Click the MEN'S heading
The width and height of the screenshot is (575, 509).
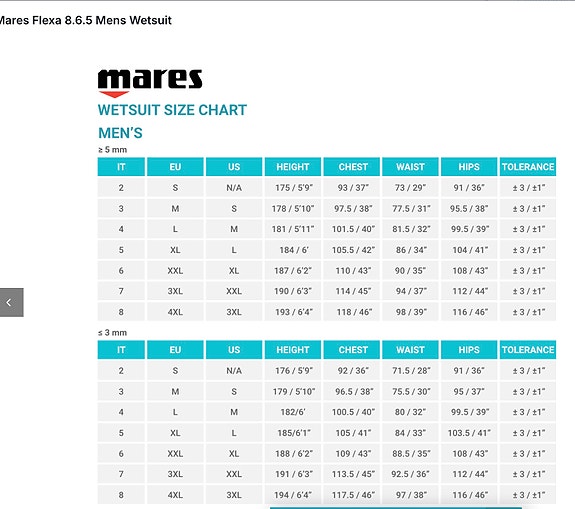120,133
